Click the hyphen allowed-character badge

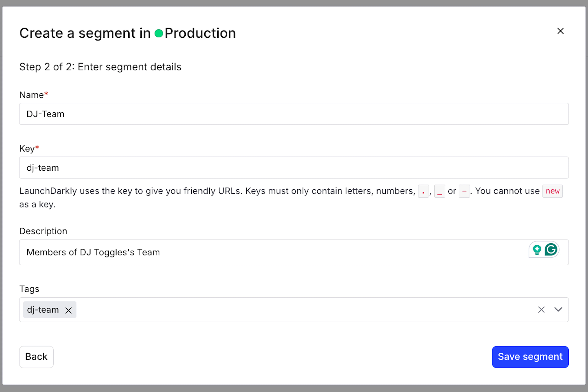click(x=464, y=191)
